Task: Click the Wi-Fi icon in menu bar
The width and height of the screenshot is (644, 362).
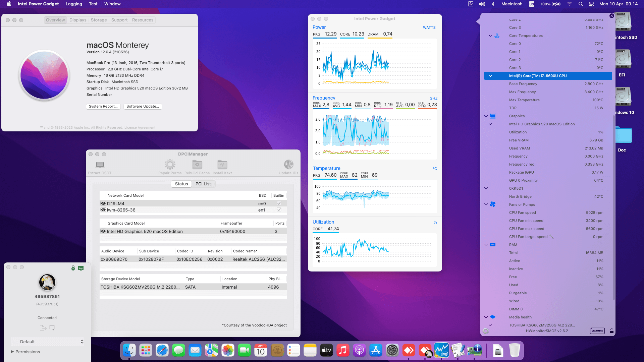Action: click(x=570, y=4)
